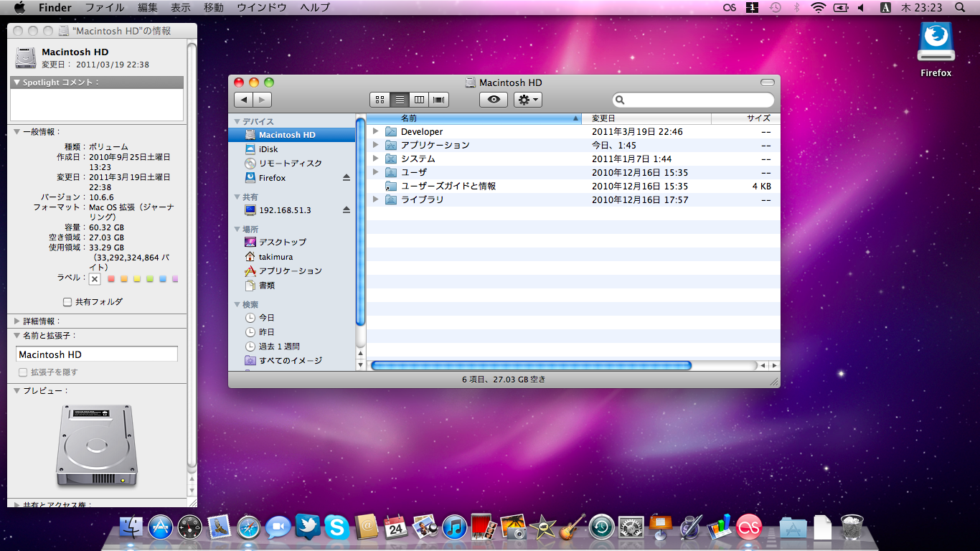
Task: Expand the Developer folder row
Action: click(x=375, y=131)
